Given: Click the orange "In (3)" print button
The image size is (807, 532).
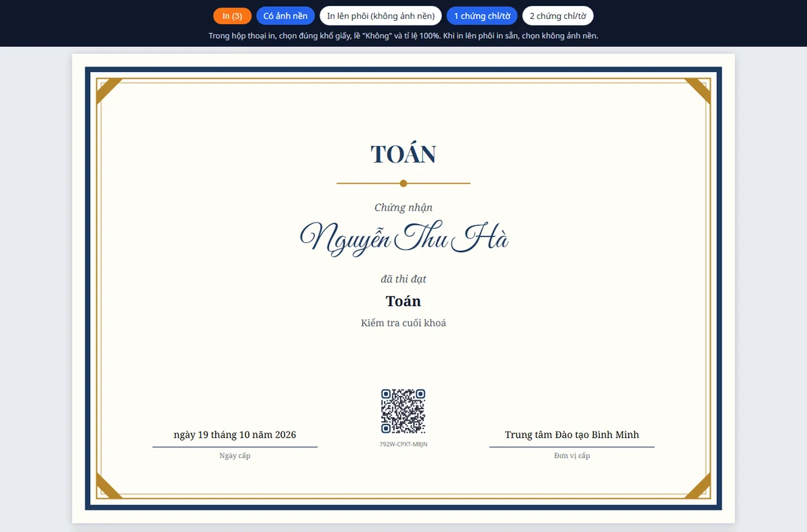Looking at the screenshot, I should coord(232,16).
